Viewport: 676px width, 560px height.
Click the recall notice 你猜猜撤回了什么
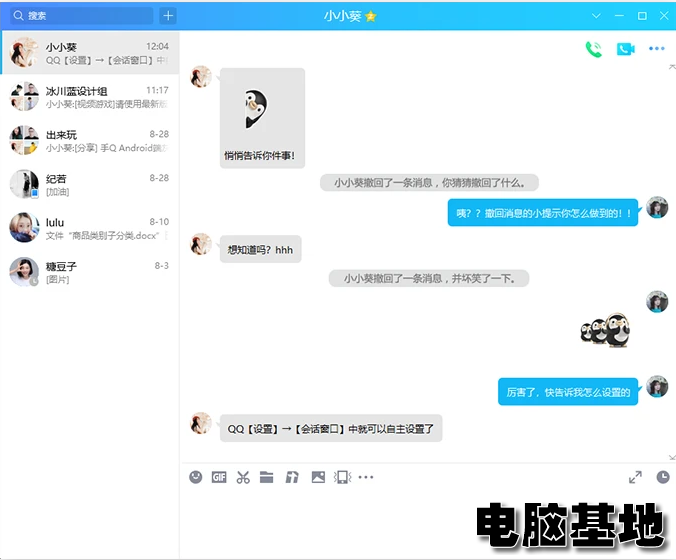tap(429, 183)
